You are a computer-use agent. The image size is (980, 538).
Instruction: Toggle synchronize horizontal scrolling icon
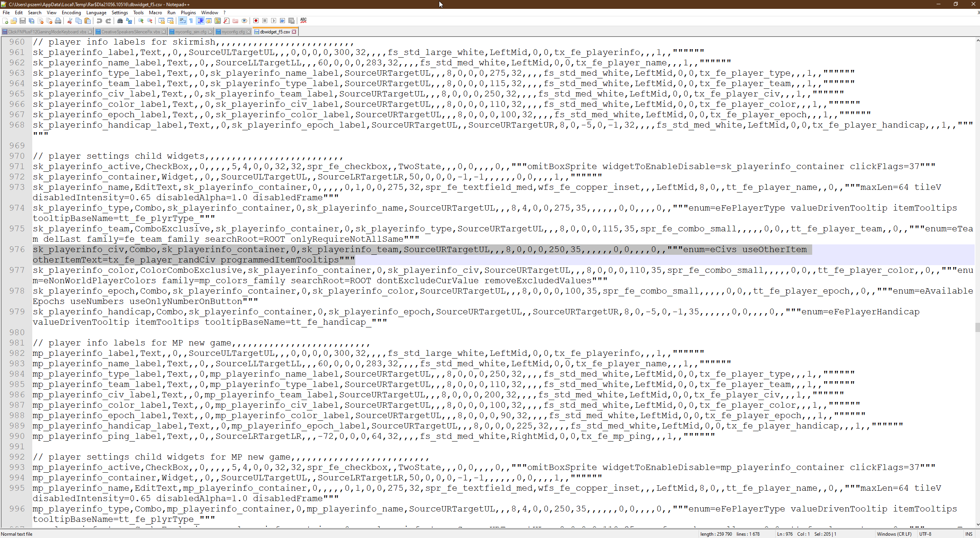coord(171,21)
